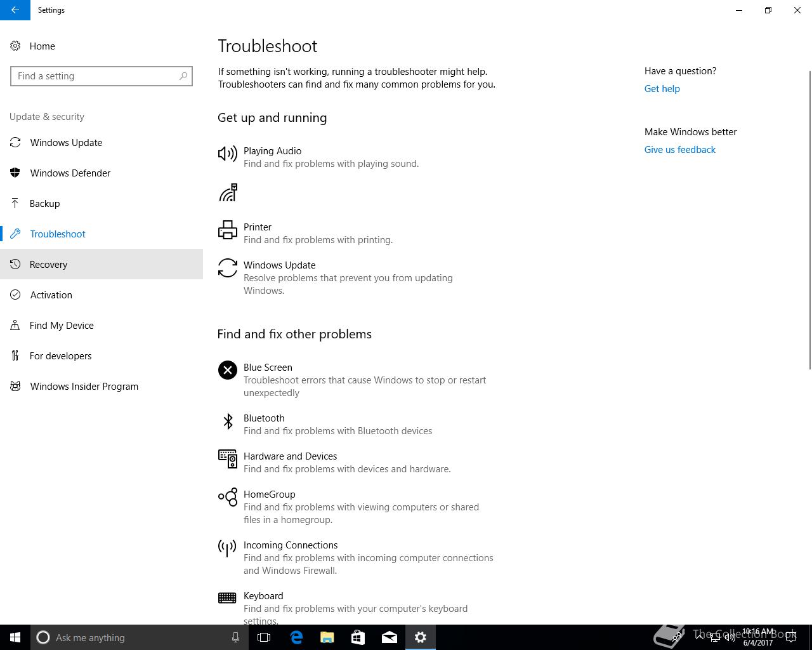Image resolution: width=812 pixels, height=650 pixels.
Task: Click the Playing Audio speaker icon
Action: (x=227, y=154)
